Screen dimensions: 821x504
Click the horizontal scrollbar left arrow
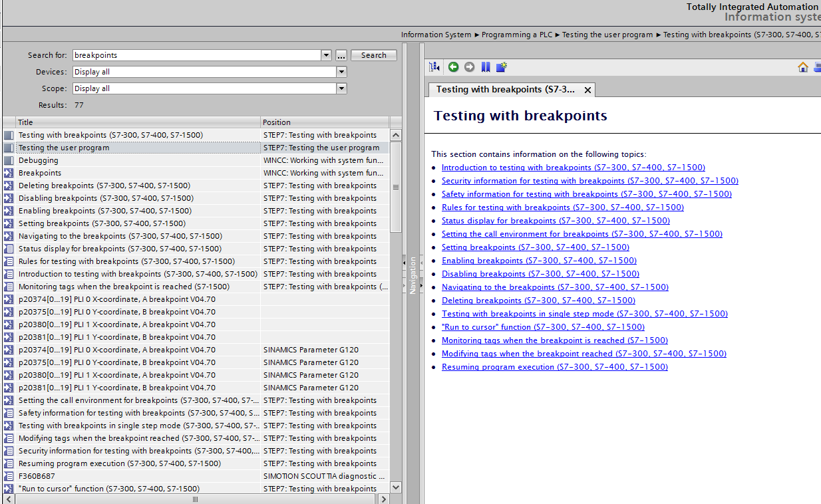coord(8,499)
